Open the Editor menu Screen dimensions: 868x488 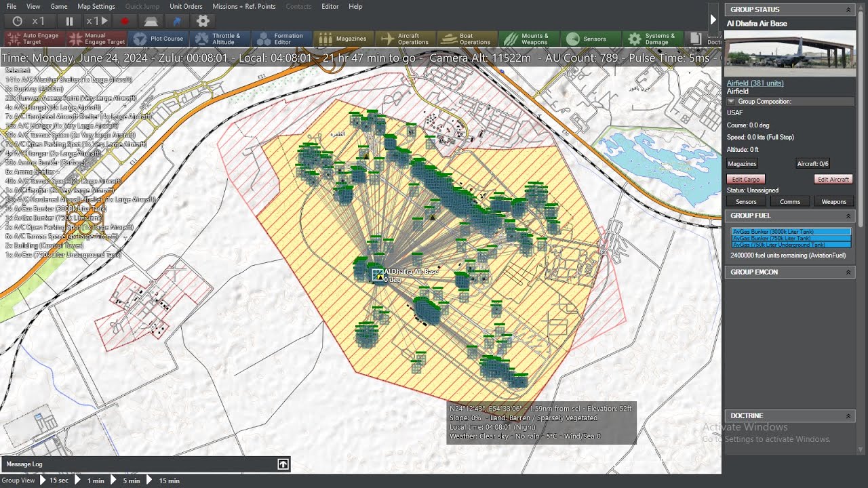tap(330, 6)
